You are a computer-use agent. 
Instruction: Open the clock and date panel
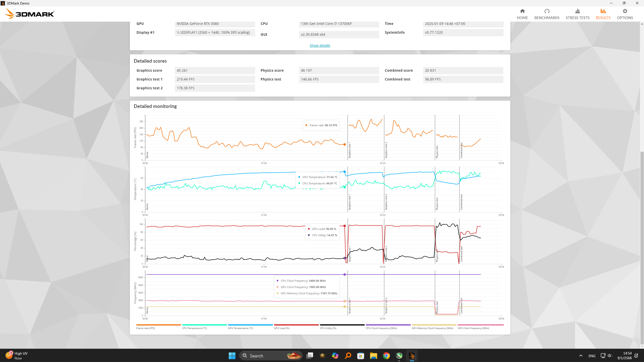624,355
